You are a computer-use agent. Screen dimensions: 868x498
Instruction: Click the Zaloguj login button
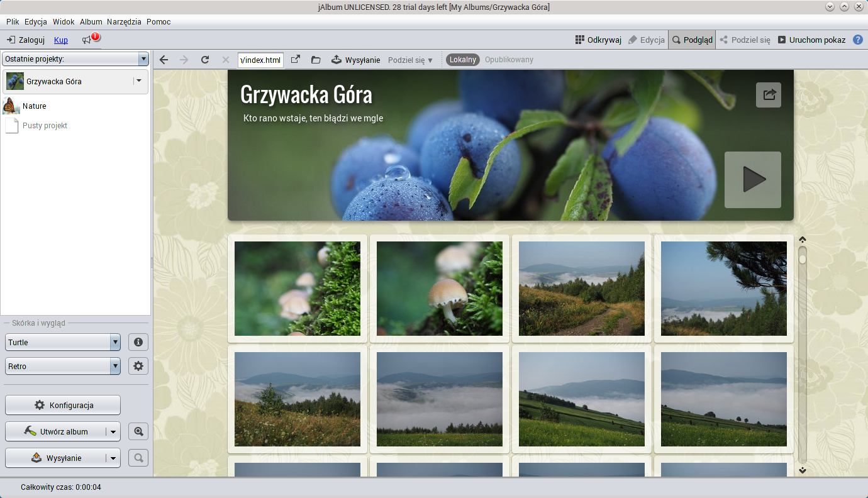(26, 40)
